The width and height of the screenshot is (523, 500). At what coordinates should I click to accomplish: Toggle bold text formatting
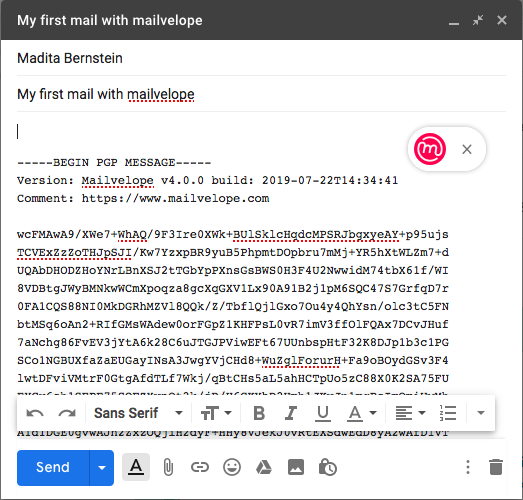259,413
